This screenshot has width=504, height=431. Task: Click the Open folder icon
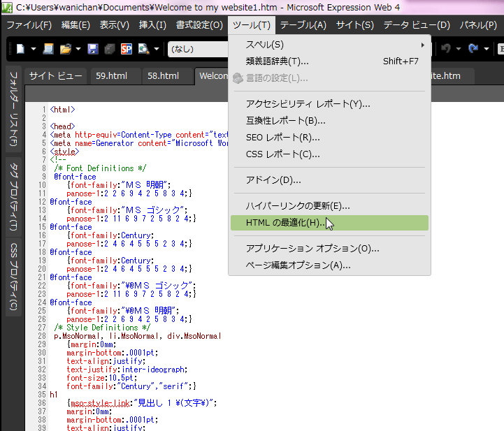coord(66,49)
